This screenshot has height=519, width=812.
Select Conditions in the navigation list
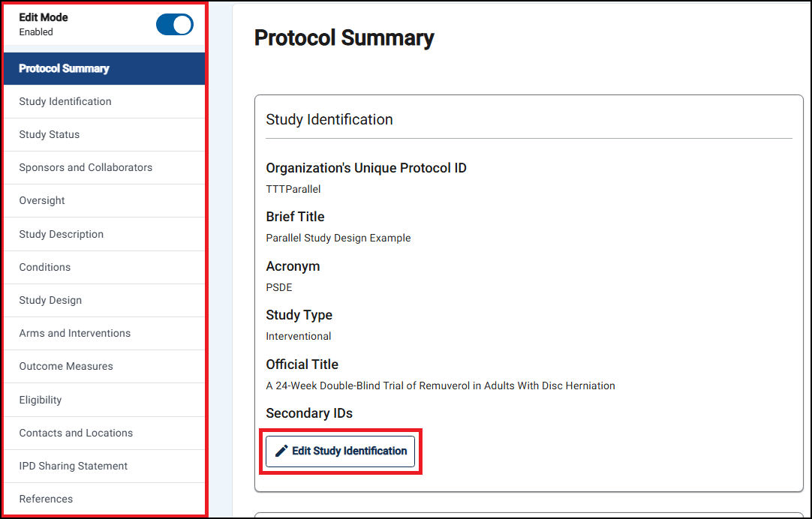(x=104, y=268)
